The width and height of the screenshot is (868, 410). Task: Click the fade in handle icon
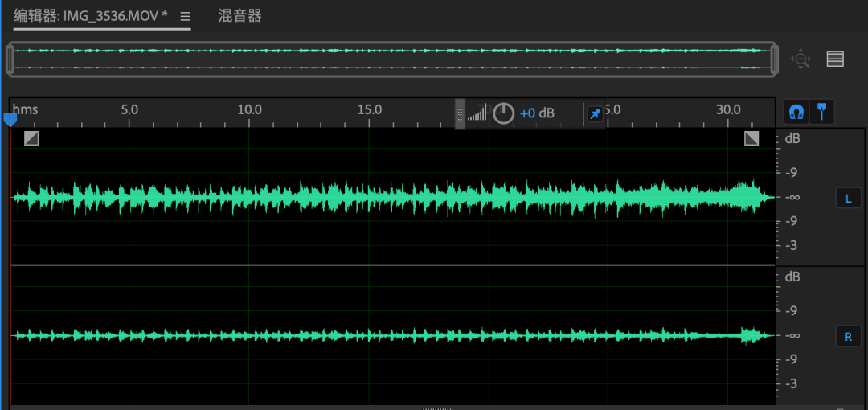(31, 138)
